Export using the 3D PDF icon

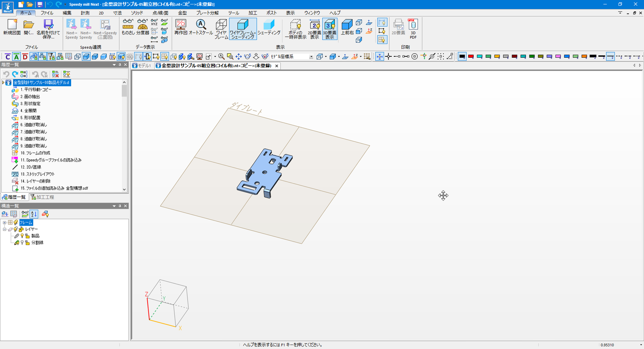coord(413,29)
